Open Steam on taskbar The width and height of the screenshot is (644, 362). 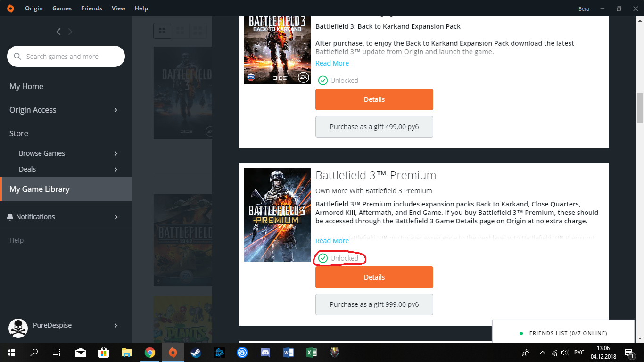pos(196,353)
